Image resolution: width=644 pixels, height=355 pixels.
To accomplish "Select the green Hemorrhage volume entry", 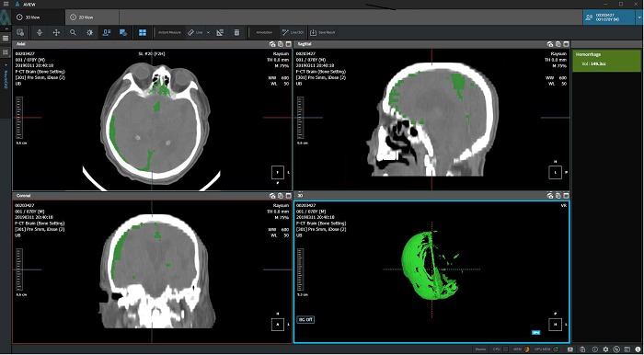I will tap(606, 60).
